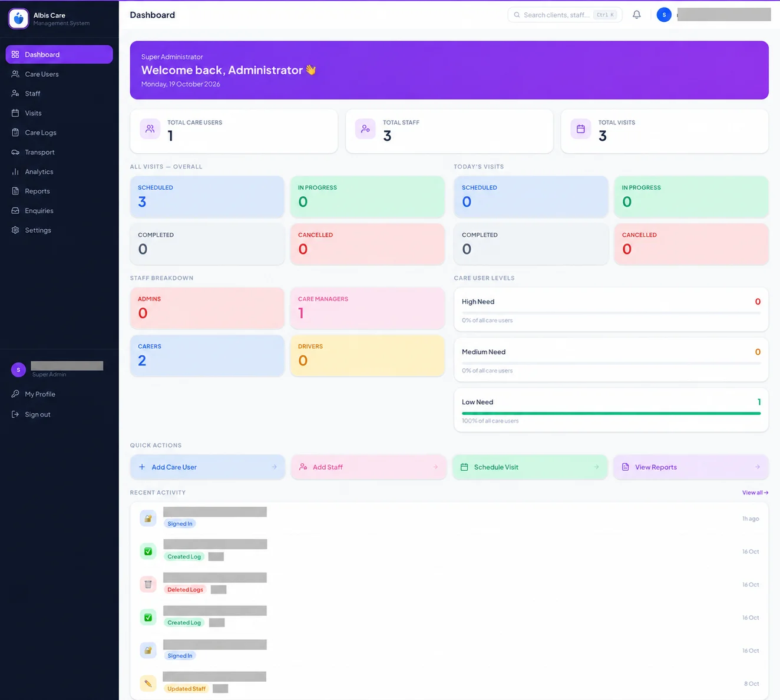Click the Medium Need level card
The width and height of the screenshot is (780, 700).
coord(611,359)
